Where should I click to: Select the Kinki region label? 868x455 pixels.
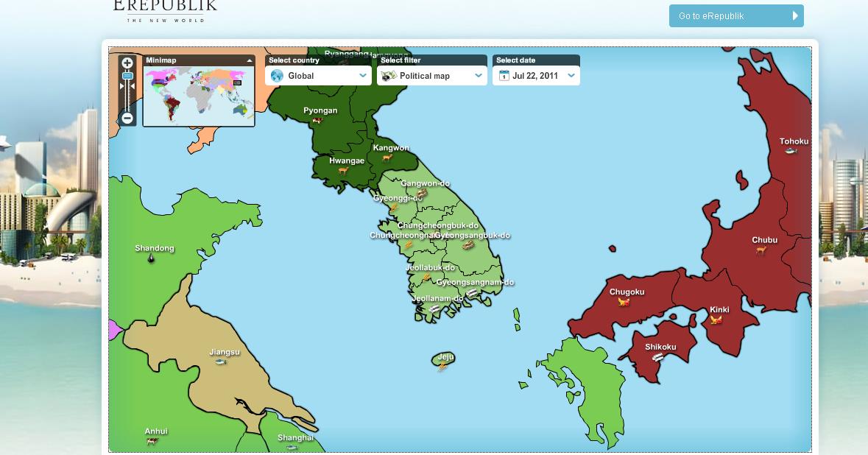[719, 309]
